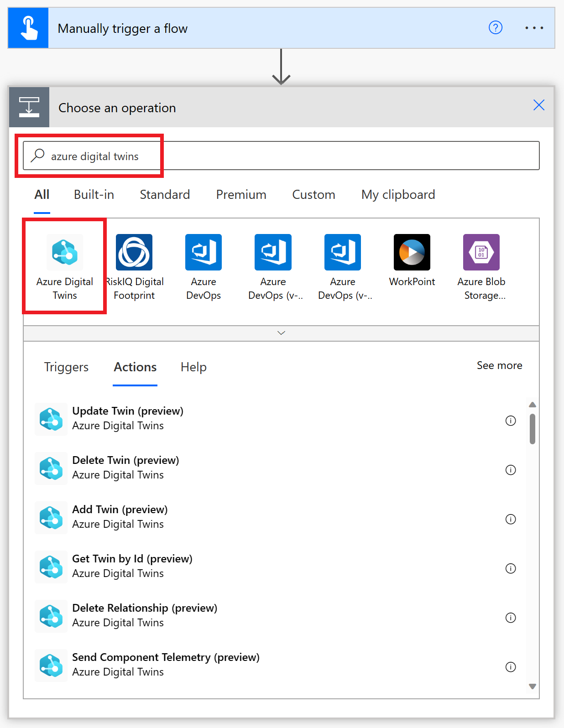
Task: Select the RiskIQ Digital Footprint connector
Action: point(134,267)
